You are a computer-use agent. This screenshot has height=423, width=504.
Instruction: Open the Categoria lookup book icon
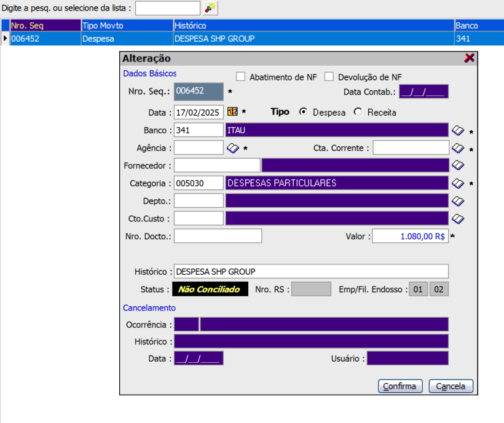(x=457, y=183)
